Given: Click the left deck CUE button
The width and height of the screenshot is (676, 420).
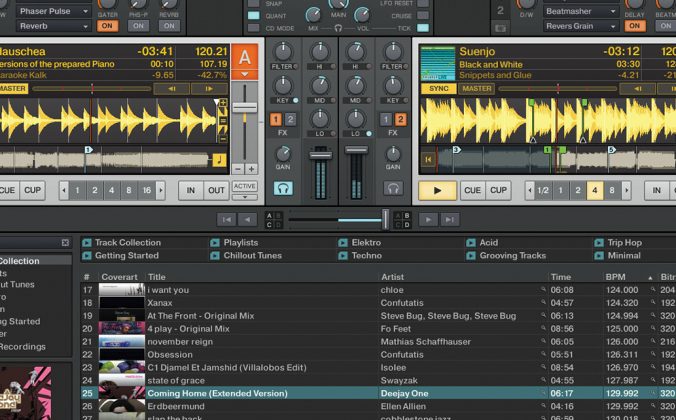Looking at the screenshot, I should point(8,190).
